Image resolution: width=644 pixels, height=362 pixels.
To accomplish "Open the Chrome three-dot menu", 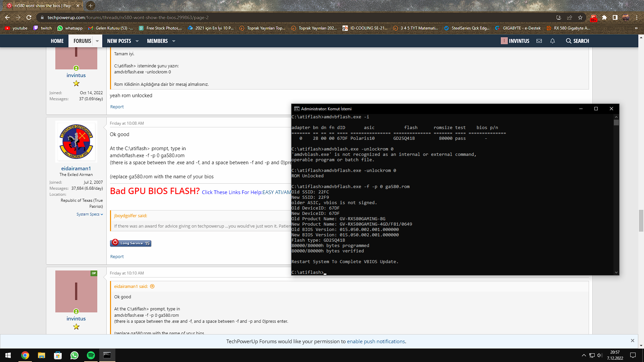I will point(637,17).
